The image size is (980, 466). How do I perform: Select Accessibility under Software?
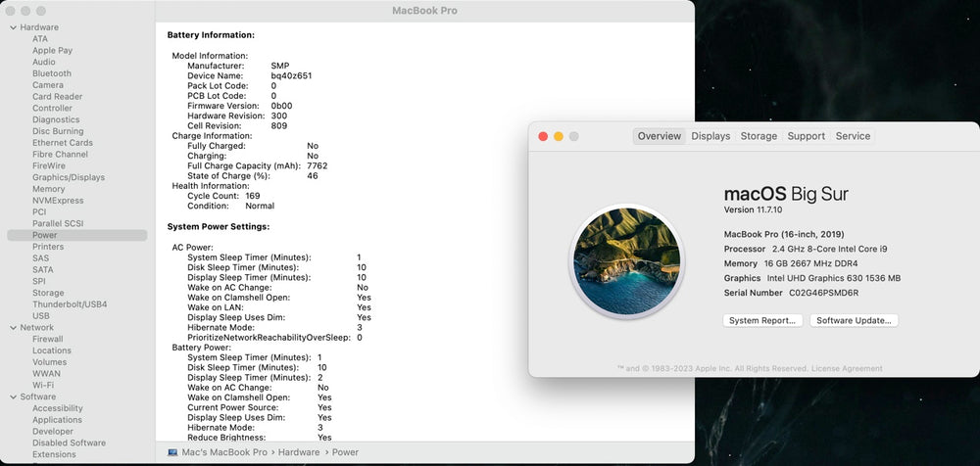pos(58,408)
